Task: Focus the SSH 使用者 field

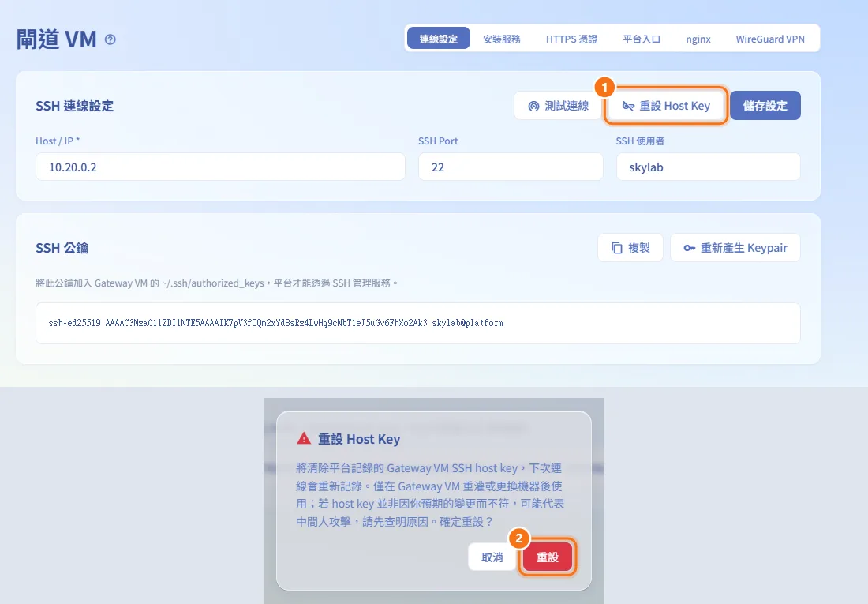Action: pyautogui.click(x=708, y=167)
